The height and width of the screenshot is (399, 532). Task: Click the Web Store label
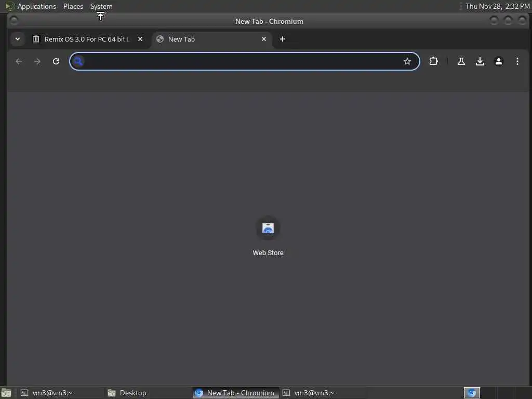click(x=268, y=253)
